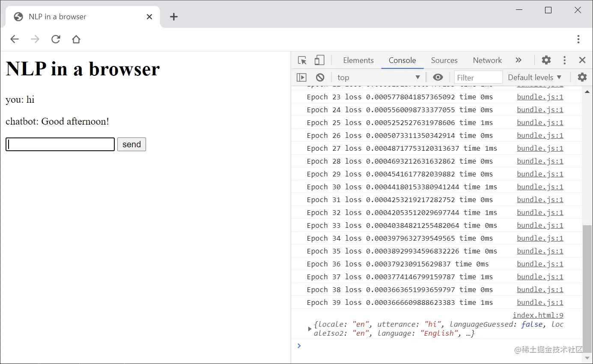Viewport: 593px width, 364px height.
Task: Open bundle.js:1 link for Epoch 27
Action: (x=540, y=148)
